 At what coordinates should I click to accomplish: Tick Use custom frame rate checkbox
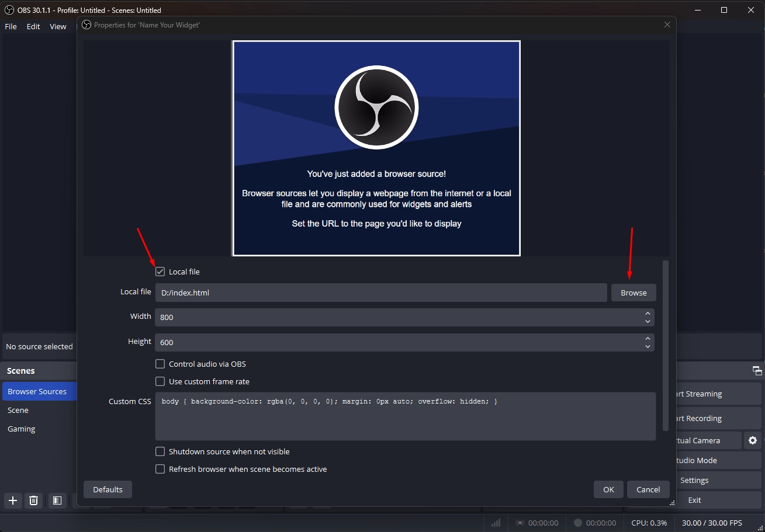tap(160, 381)
